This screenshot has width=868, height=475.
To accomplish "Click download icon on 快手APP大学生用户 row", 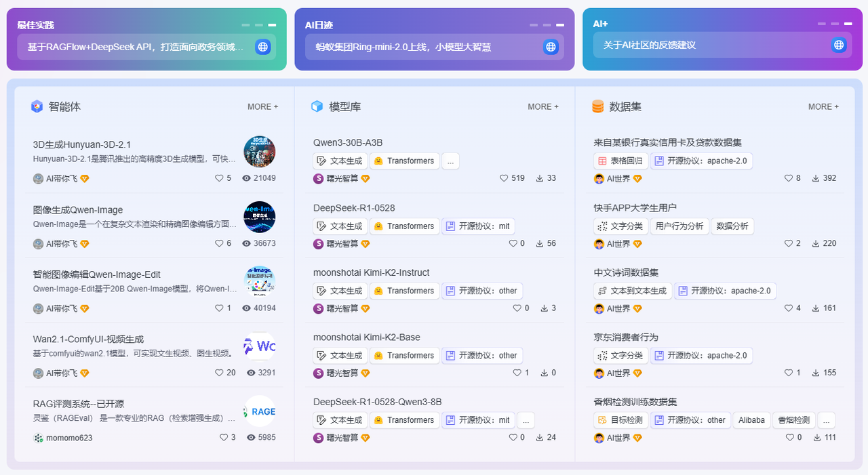I will pyautogui.click(x=816, y=243).
